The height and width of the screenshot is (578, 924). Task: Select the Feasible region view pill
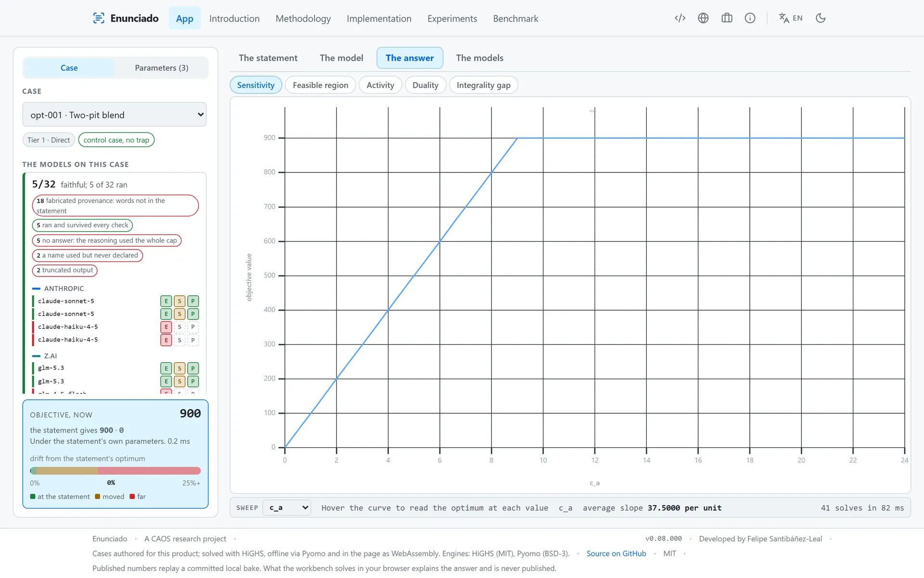coord(321,85)
